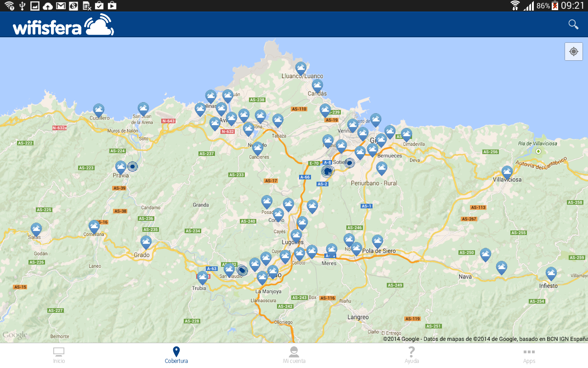Select the wifi marker at Candás
The image size is (588, 368).
(317, 86)
